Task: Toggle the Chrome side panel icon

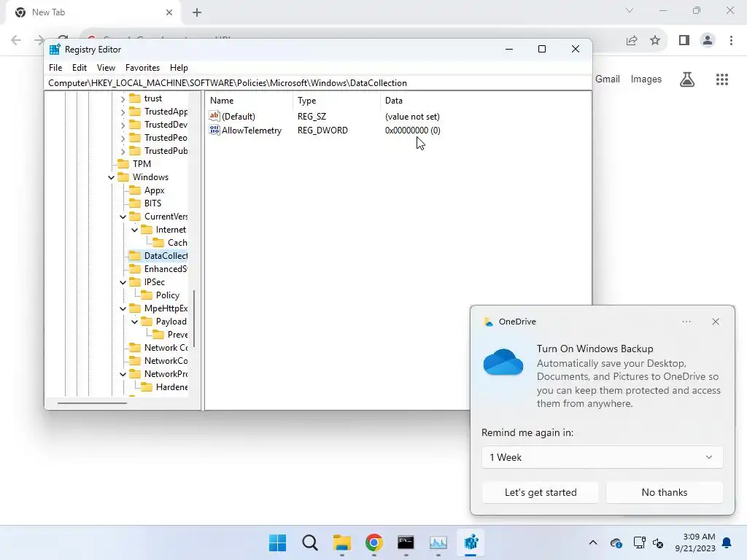Action: [x=684, y=41]
